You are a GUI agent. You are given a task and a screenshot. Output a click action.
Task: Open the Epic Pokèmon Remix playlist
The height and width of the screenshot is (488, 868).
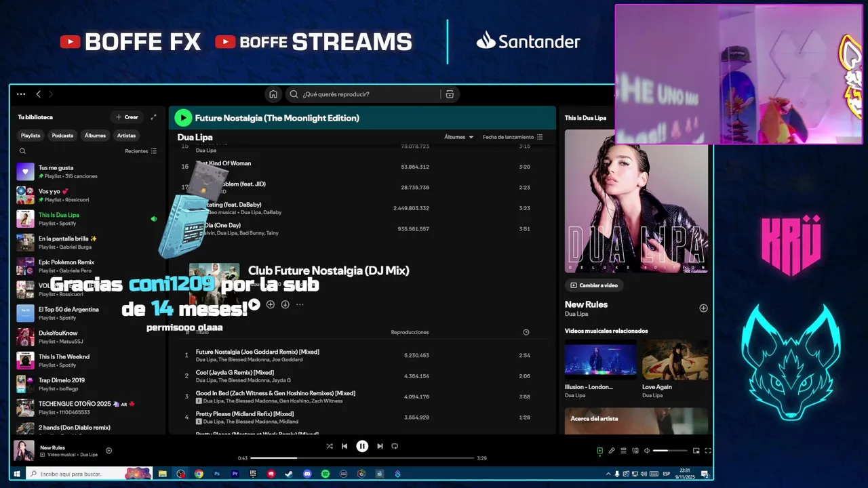[87, 266]
